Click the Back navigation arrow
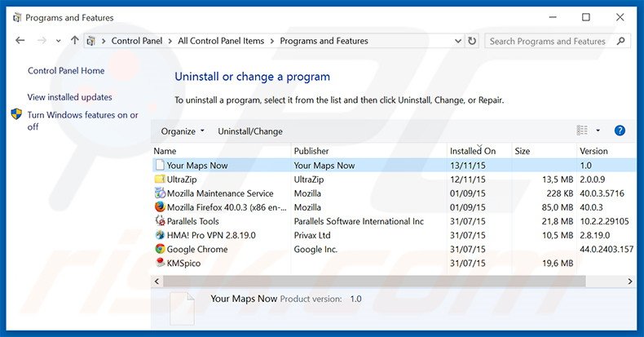This screenshot has width=644, height=337. (x=20, y=40)
